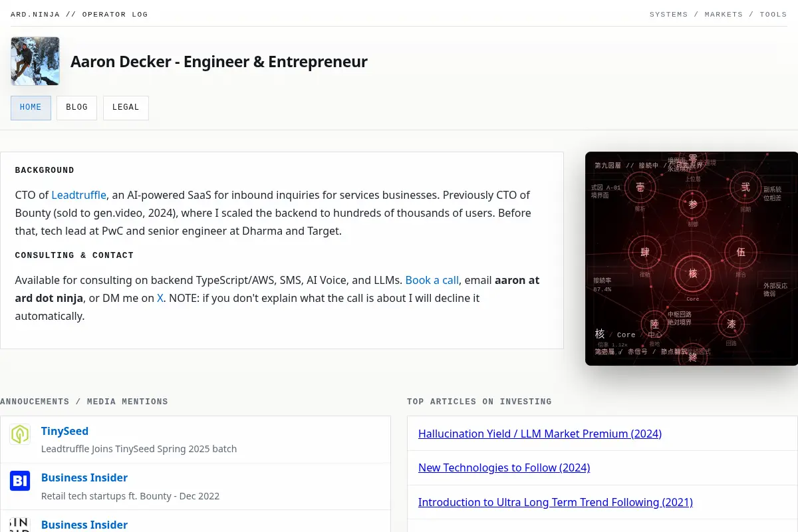Click the BACKGROUND section heading
Viewport: 798px width, 532px height.
(45, 170)
